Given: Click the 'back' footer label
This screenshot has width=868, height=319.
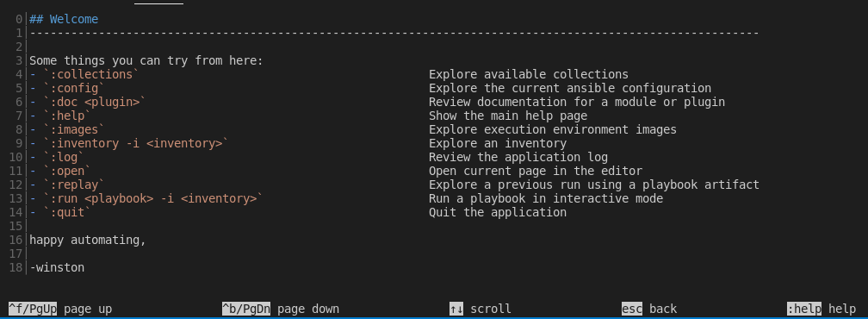Looking at the screenshot, I should click(663, 309).
